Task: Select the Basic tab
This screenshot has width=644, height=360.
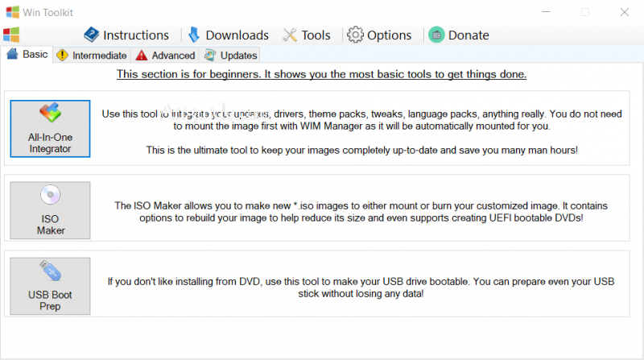Action: [x=27, y=54]
